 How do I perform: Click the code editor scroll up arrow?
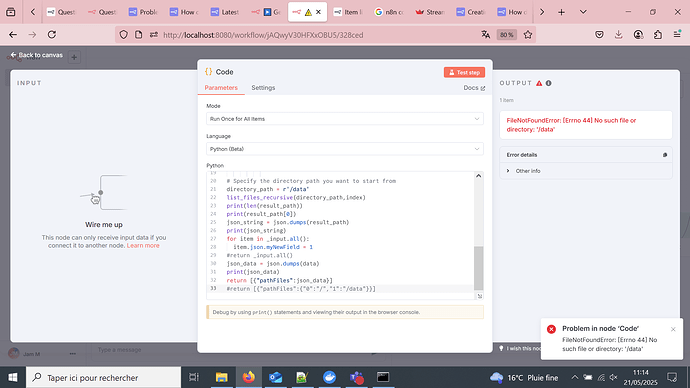click(x=478, y=176)
